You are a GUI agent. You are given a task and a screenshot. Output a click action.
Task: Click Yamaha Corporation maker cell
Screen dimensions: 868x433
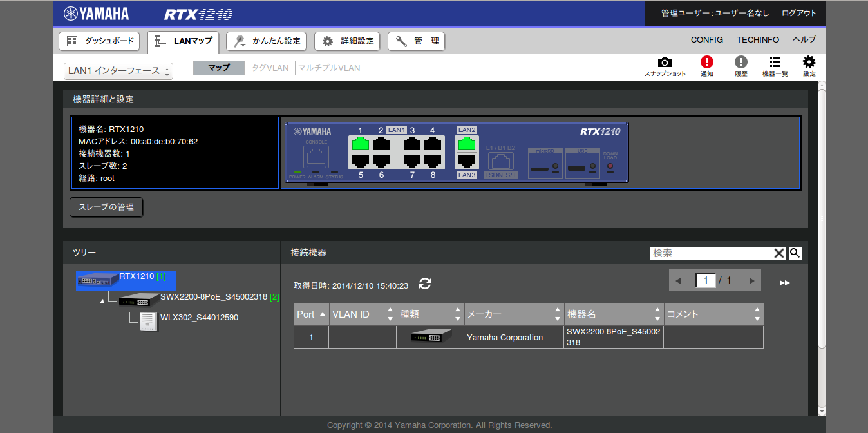(514, 337)
